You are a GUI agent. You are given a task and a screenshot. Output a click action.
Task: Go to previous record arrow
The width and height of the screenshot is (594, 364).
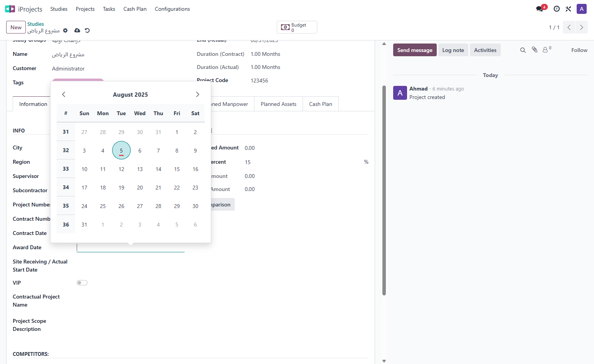tap(569, 27)
